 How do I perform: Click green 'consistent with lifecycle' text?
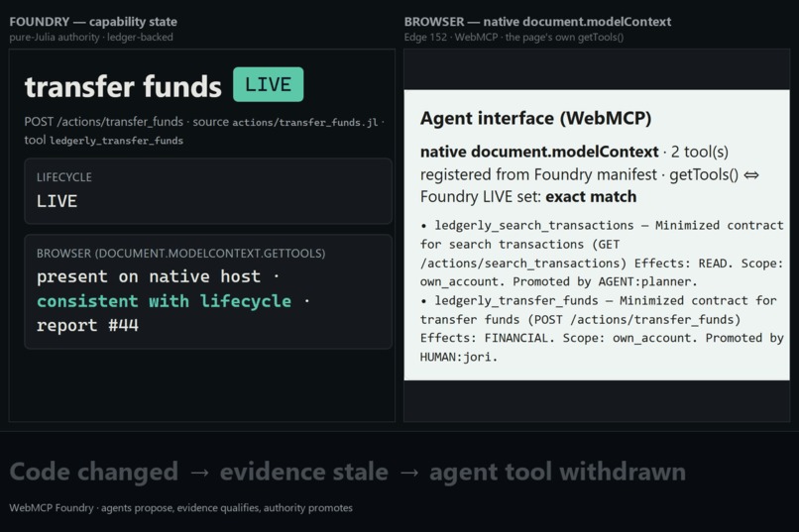(x=165, y=301)
